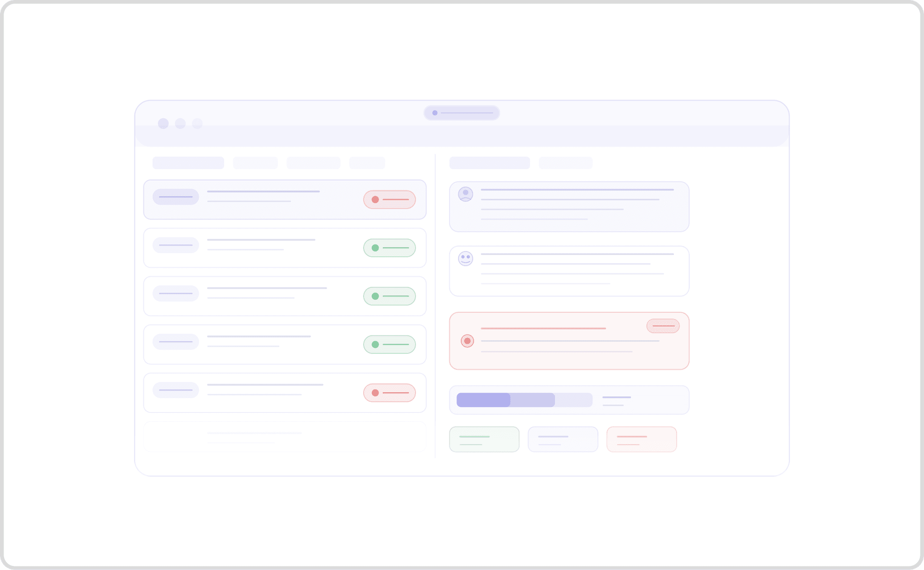
Task: Open the first filter pill above the list
Action: click(188, 162)
